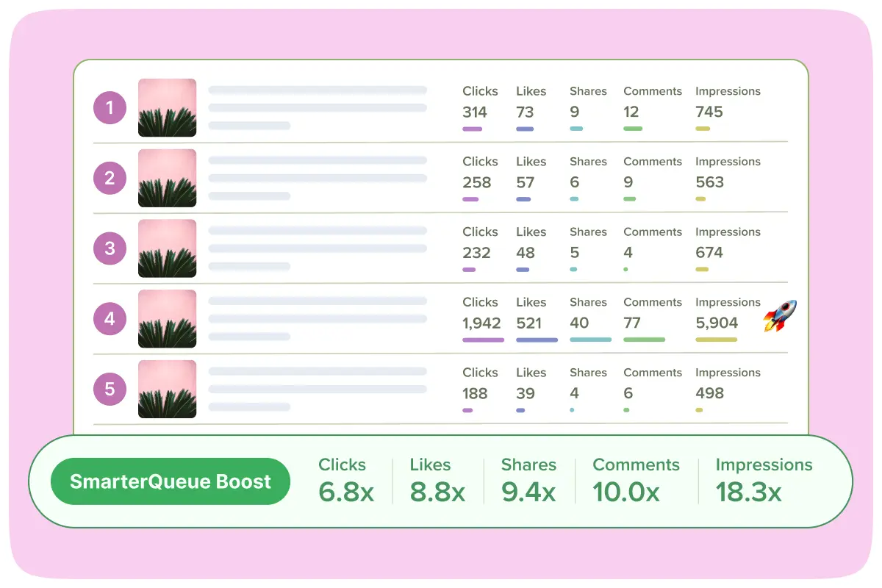
Task: Select the green Comments bar in row 4
Action: coord(644,340)
